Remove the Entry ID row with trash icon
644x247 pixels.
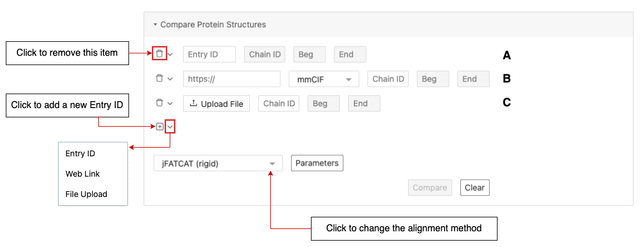[159, 54]
